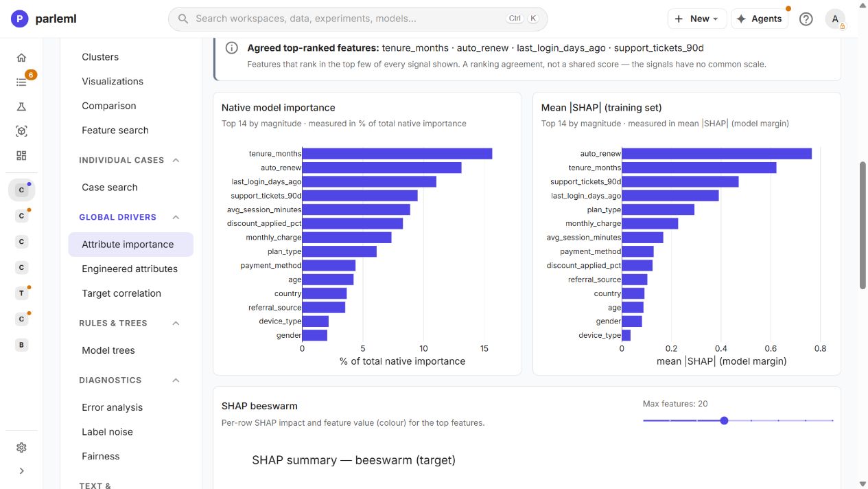
Task: Click gender label in Native importance chart
Action: (289, 335)
